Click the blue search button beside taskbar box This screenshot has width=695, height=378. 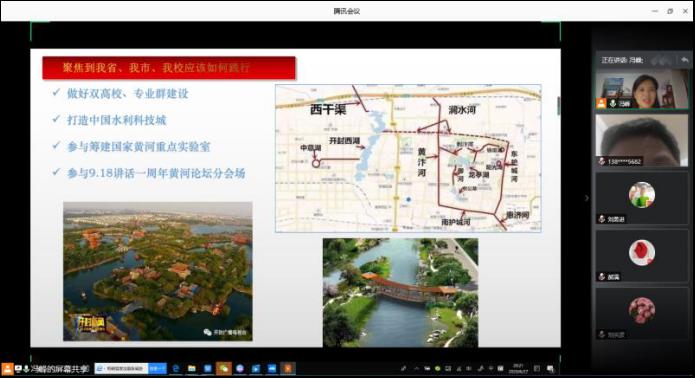(157, 368)
